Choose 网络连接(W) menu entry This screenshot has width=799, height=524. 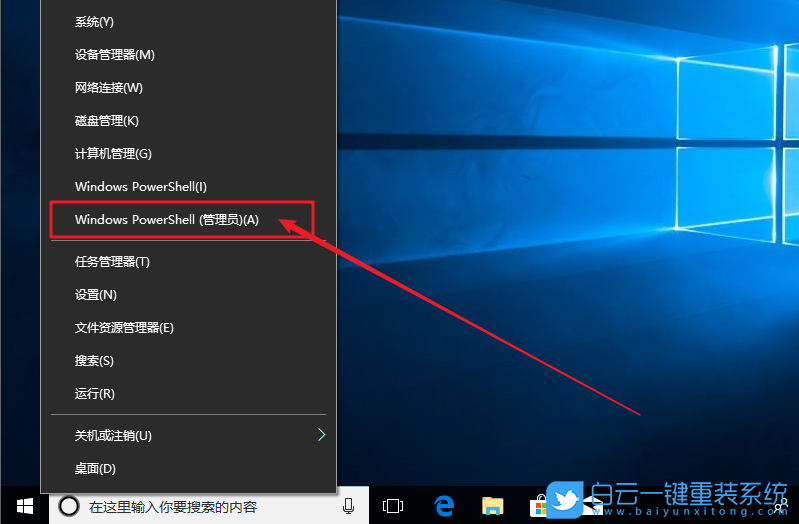click(108, 87)
